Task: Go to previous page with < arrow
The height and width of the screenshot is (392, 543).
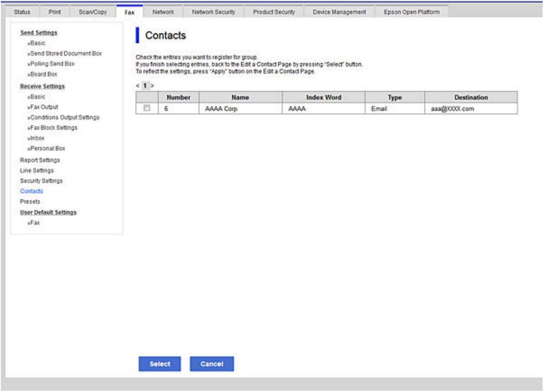Action: tap(138, 86)
